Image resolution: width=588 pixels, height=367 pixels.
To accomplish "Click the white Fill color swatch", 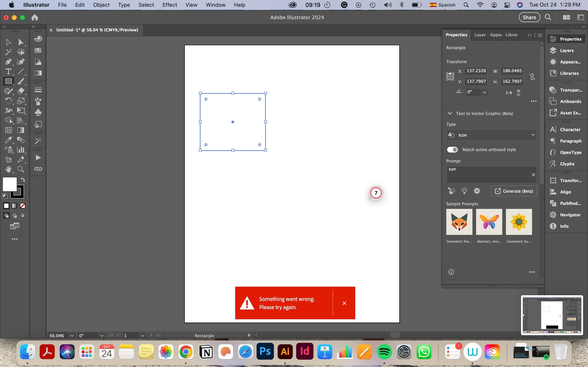I will point(9,184).
